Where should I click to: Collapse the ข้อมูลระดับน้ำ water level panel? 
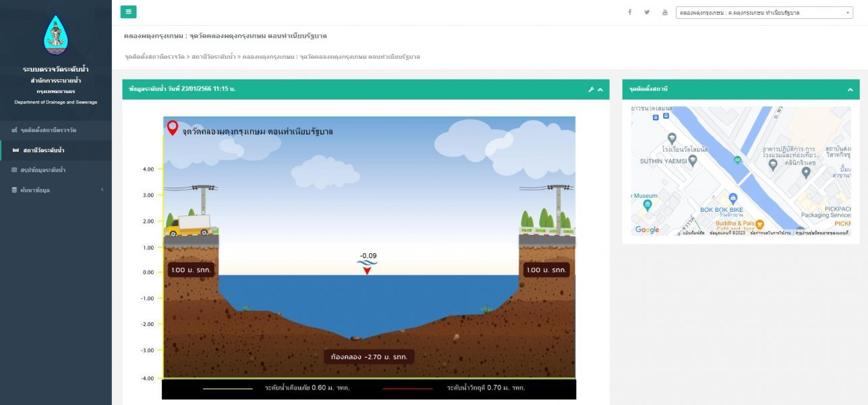[x=600, y=89]
